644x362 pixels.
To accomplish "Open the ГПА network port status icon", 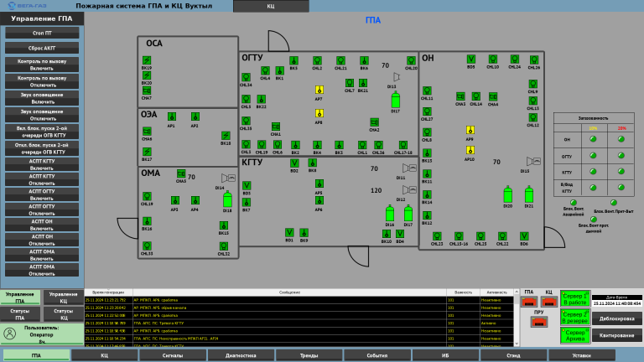I will tap(529, 302).
